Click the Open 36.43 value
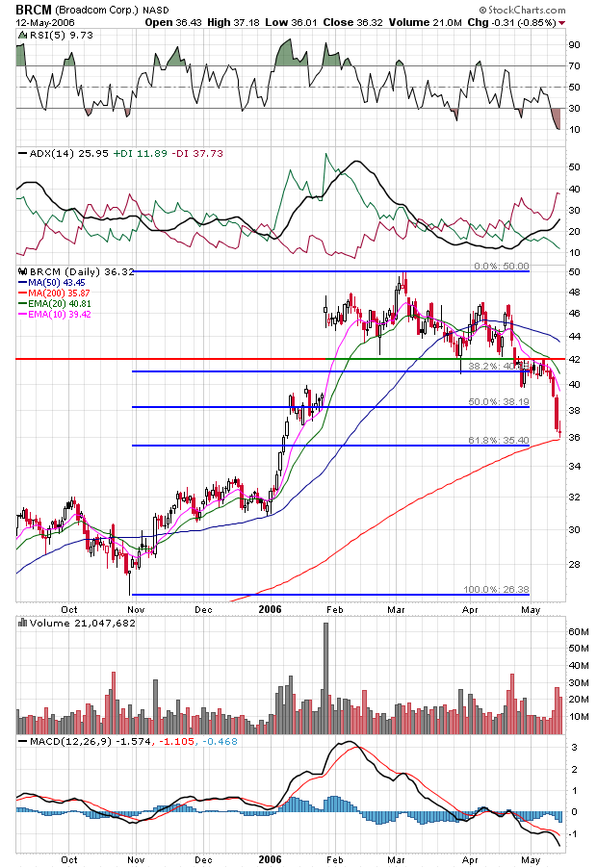 coord(174,23)
